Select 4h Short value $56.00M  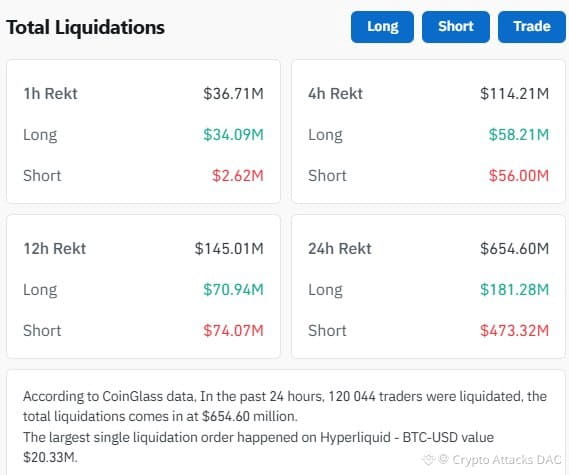[x=519, y=176]
